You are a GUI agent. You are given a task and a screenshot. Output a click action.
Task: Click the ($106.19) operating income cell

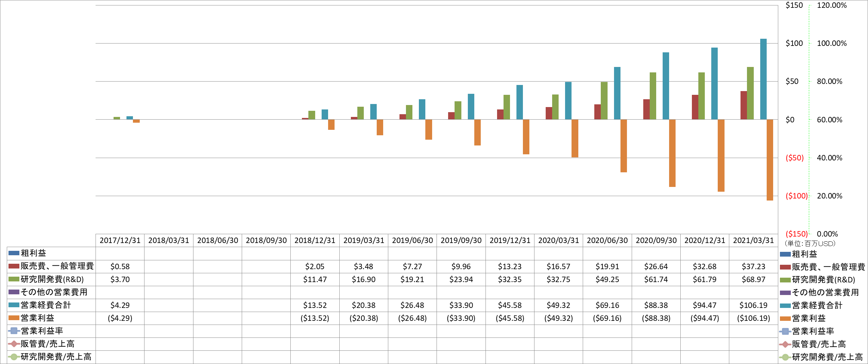tap(753, 318)
